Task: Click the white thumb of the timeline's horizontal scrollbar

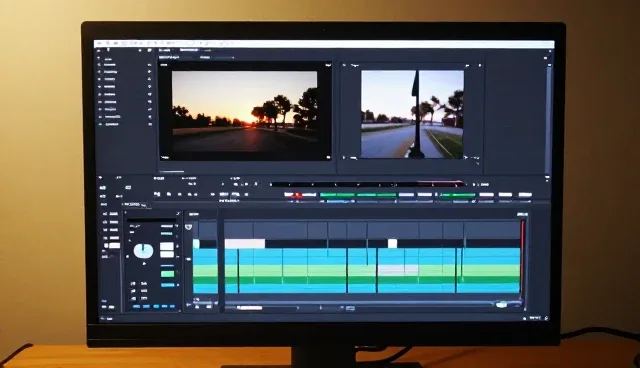Action: click(249, 308)
